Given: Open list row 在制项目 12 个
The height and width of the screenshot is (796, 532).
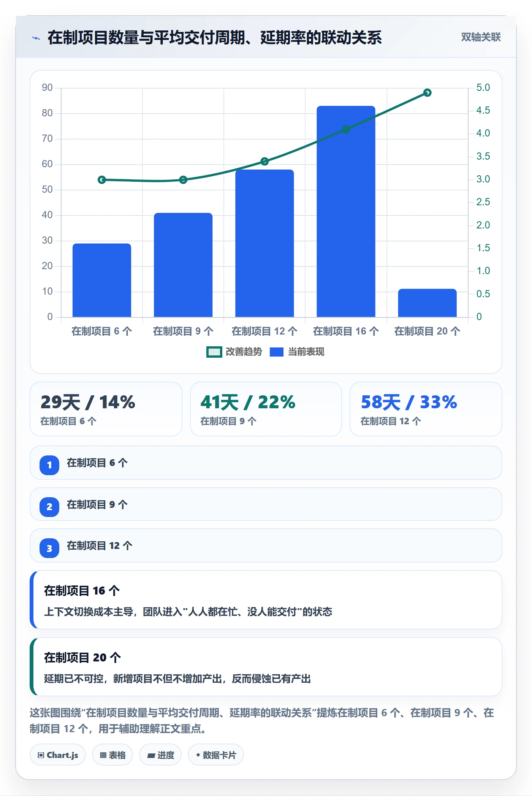Looking at the screenshot, I should [x=266, y=546].
